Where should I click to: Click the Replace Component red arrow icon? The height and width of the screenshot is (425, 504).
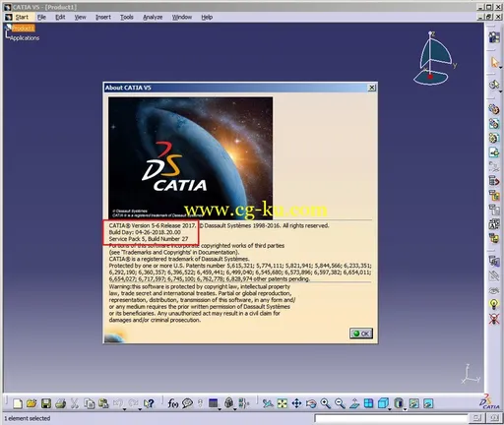pos(494,181)
